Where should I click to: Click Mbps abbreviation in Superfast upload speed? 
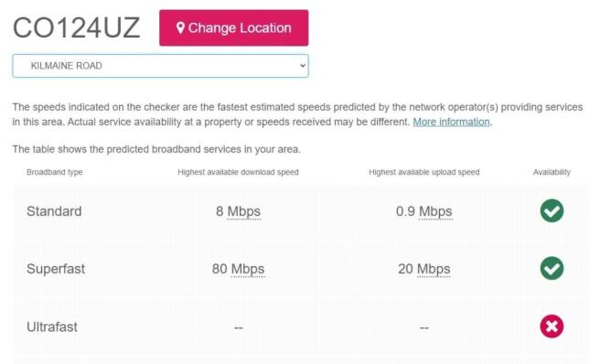click(x=434, y=269)
